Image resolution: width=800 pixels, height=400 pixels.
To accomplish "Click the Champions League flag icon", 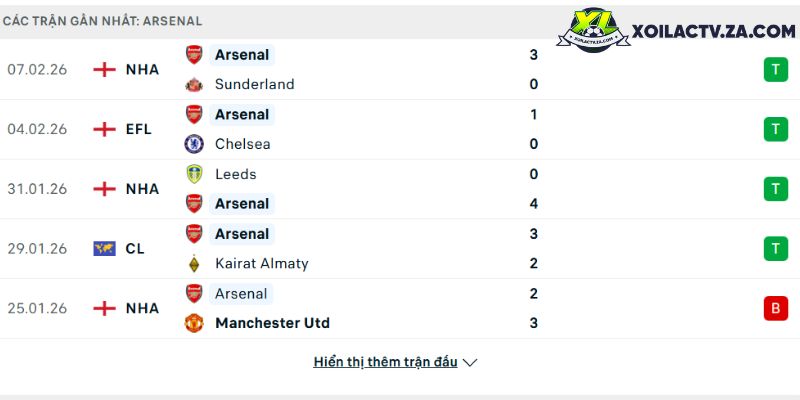I will [104, 249].
